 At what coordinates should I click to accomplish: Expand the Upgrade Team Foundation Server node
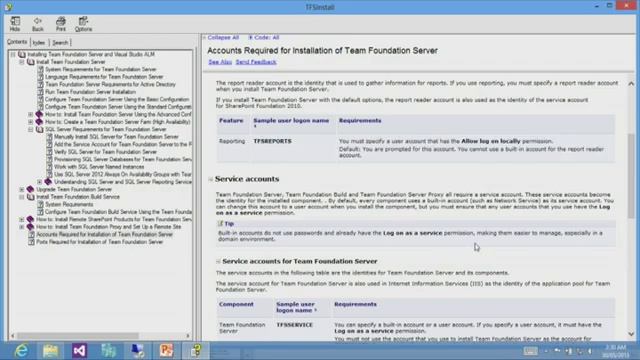click(22, 189)
